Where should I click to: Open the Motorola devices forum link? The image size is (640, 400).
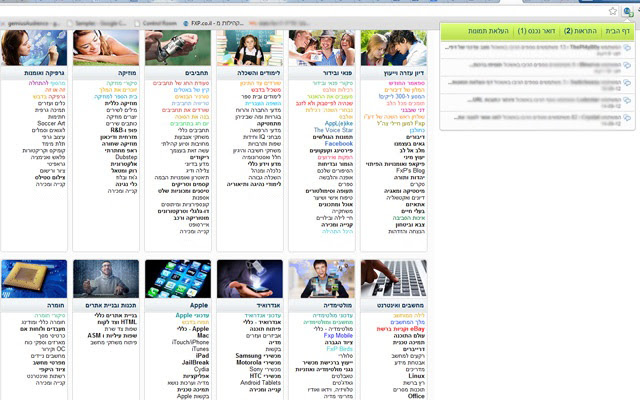(x=258, y=362)
